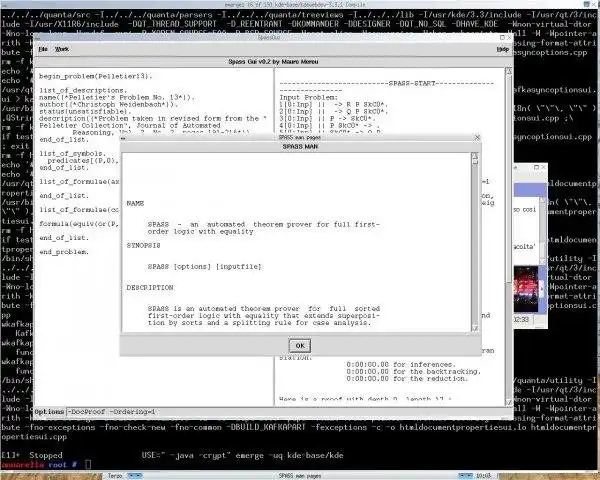The width and height of the screenshot is (600, 480).
Task: Click 'status(unsatisfiable).' line in the editor
Action: tap(85, 111)
